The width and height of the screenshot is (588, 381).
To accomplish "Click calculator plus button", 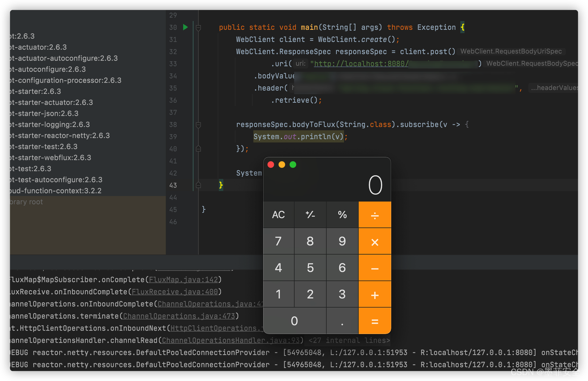I will (375, 294).
